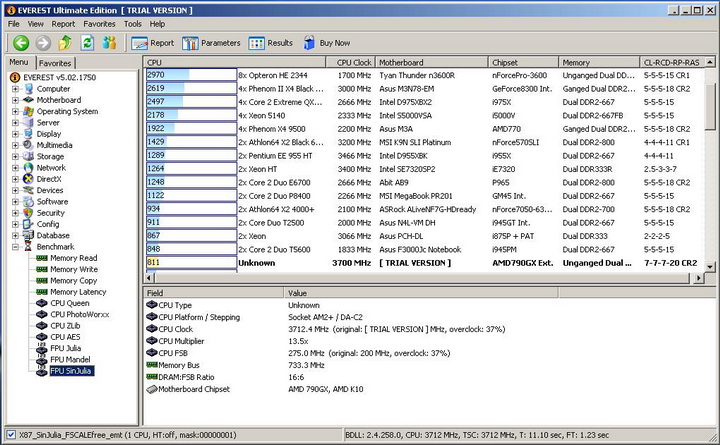The height and width of the screenshot is (445, 720).
Task: Select the Devices tree icon
Action: click(x=28, y=190)
